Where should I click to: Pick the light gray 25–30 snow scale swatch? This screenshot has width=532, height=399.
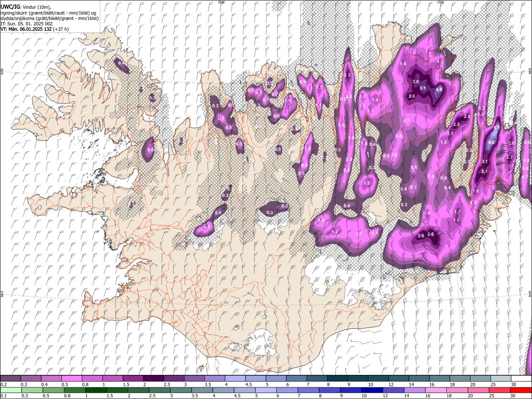pos(501,379)
